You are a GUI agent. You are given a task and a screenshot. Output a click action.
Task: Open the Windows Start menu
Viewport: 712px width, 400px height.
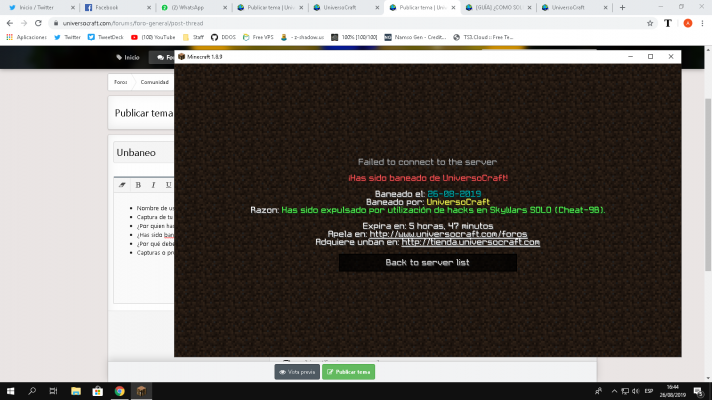[x=10, y=391]
